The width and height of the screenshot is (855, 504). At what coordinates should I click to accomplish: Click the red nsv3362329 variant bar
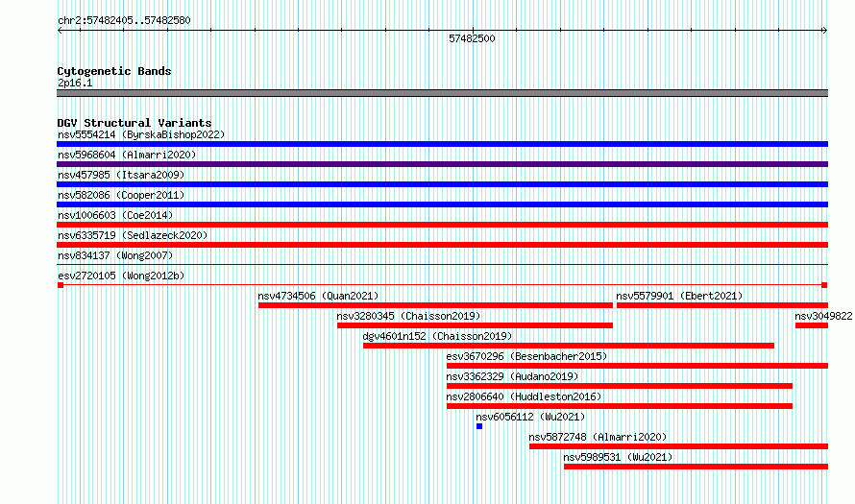click(x=620, y=386)
